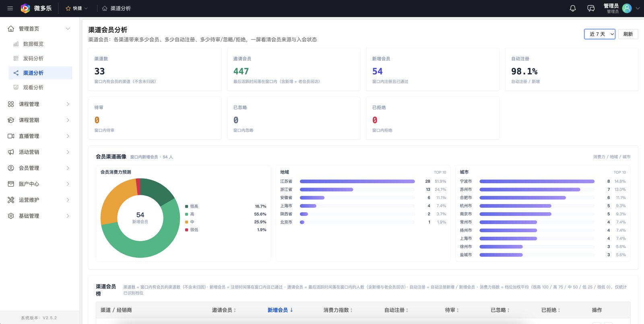
Task: Sort table by 自动注册 column arrow
Action: tap(407, 310)
